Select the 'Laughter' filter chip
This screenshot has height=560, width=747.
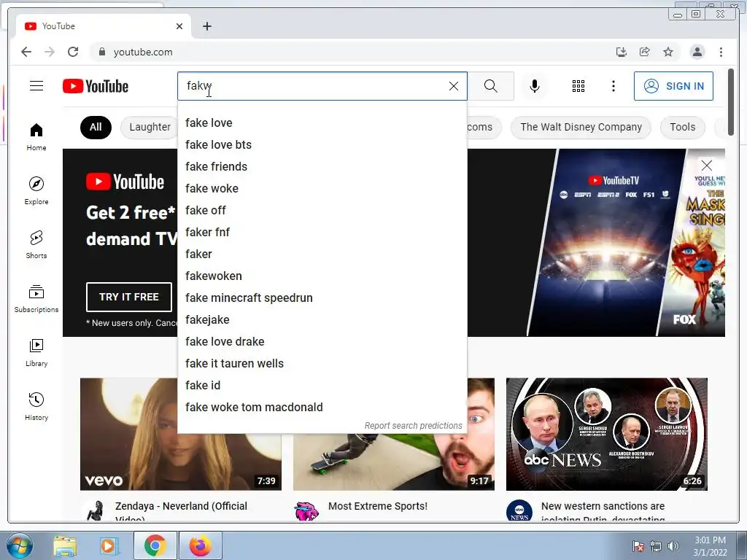click(150, 127)
